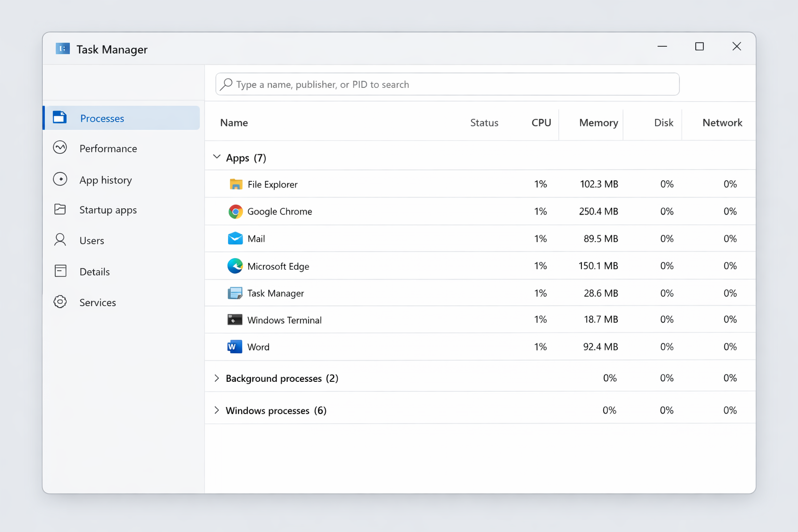798x532 pixels.
Task: Click the Task Manager window title text
Action: click(x=112, y=49)
